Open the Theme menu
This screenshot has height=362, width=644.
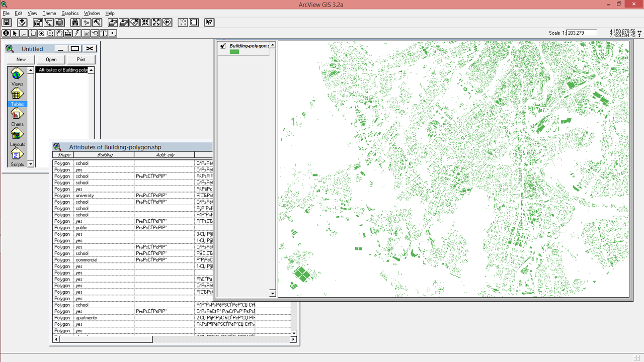tap(49, 13)
